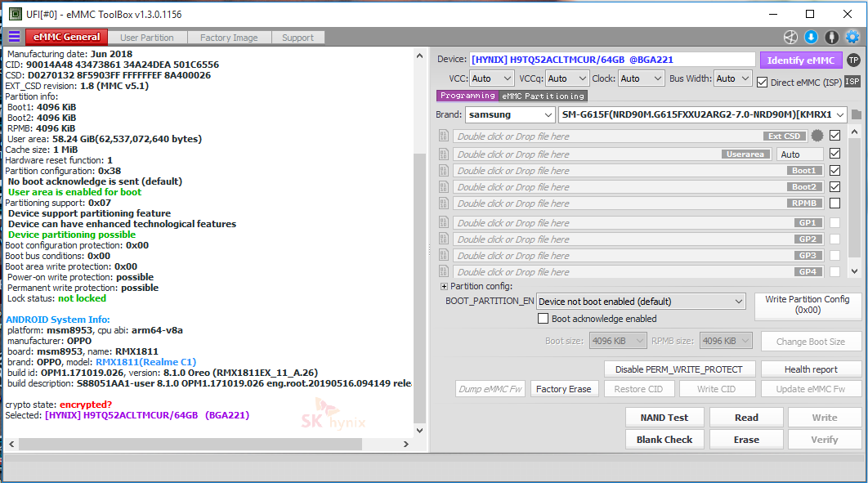This screenshot has width=868, height=483.
Task: Open the Brand dropdown showing samsung
Action: pos(509,114)
